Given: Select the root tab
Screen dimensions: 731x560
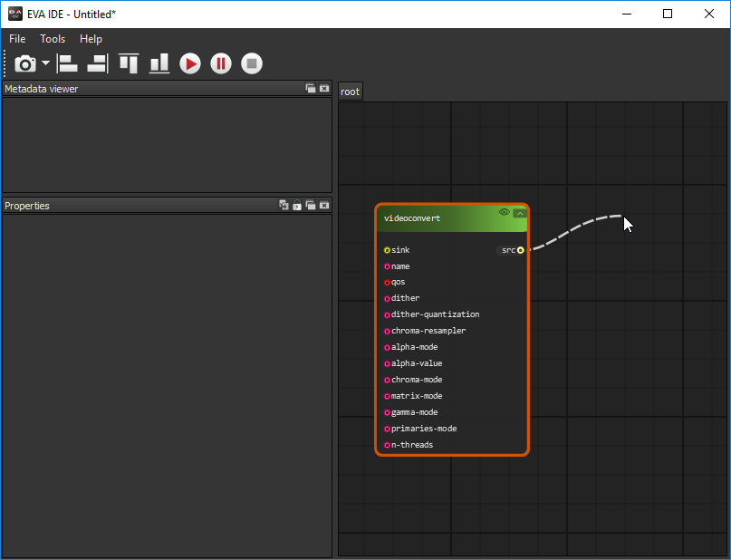Looking at the screenshot, I should coord(351,92).
